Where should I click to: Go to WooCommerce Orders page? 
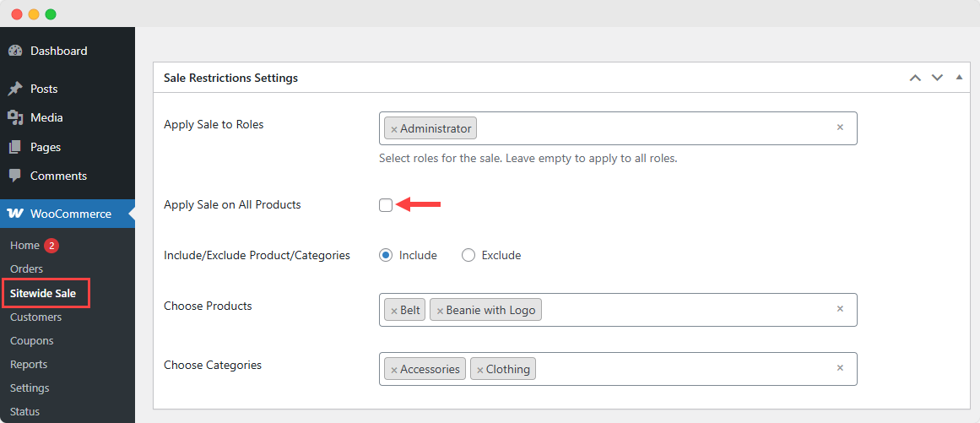[x=26, y=268]
